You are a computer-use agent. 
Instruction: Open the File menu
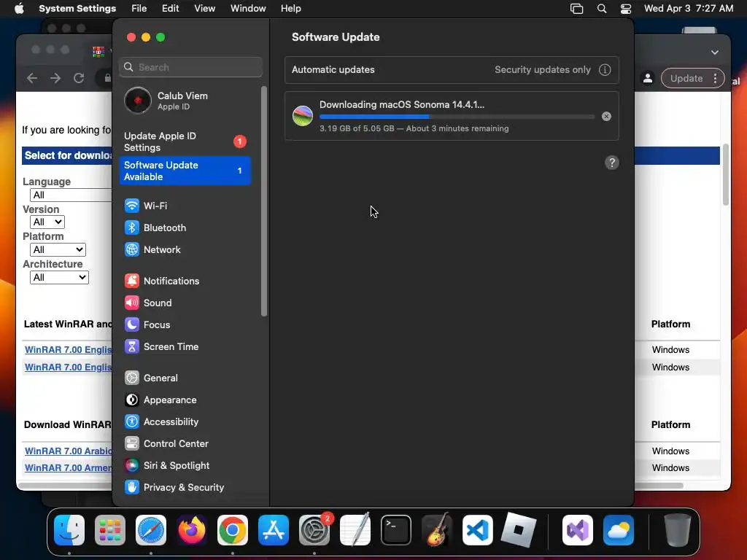(x=139, y=9)
